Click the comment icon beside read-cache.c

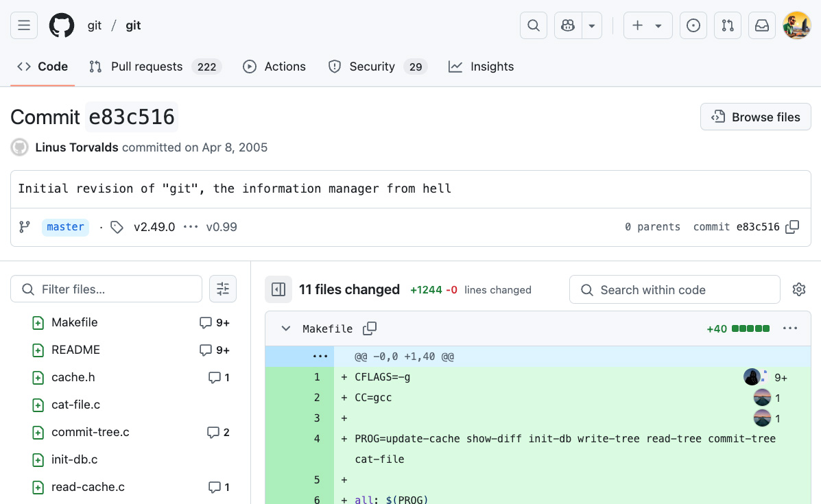point(214,488)
